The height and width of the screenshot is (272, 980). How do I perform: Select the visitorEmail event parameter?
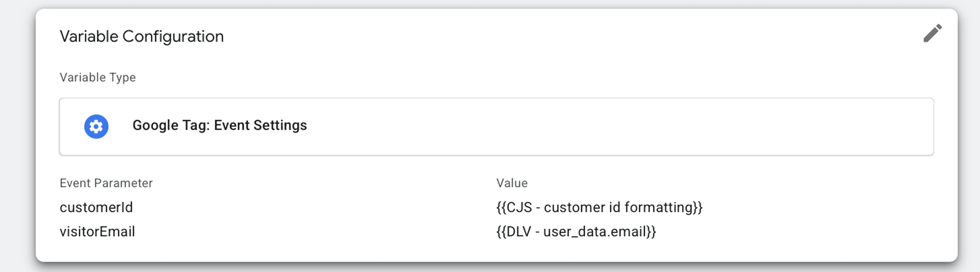[97, 232]
